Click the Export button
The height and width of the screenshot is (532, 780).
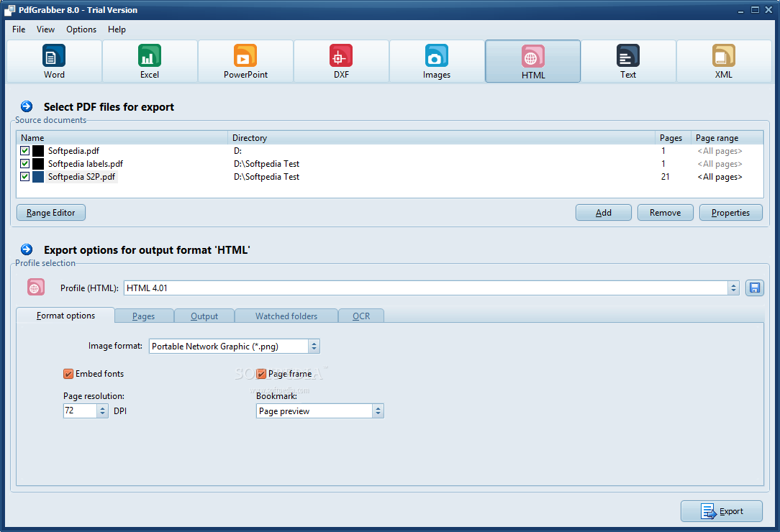pyautogui.click(x=721, y=511)
